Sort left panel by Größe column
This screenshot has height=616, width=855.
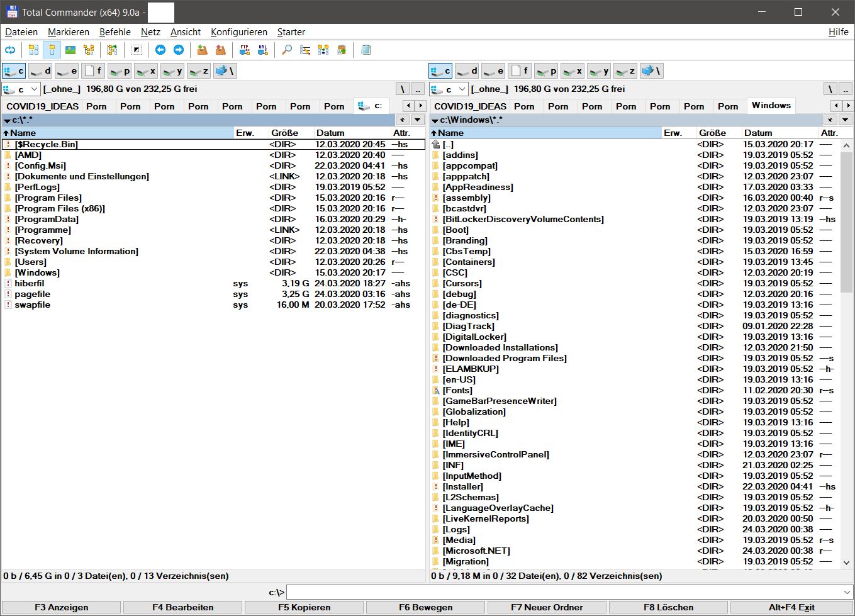[291, 133]
